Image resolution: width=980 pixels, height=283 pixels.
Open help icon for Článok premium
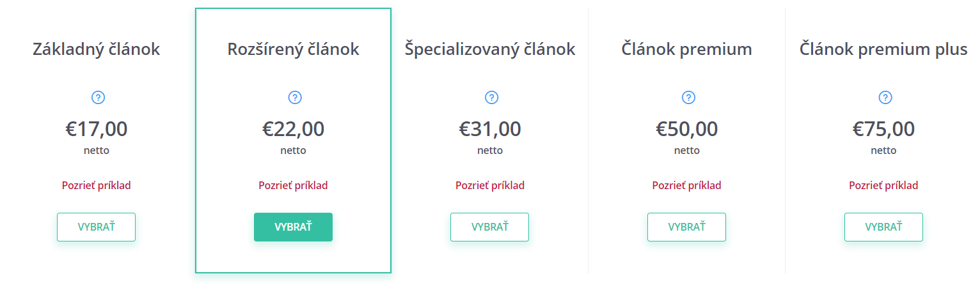click(688, 97)
